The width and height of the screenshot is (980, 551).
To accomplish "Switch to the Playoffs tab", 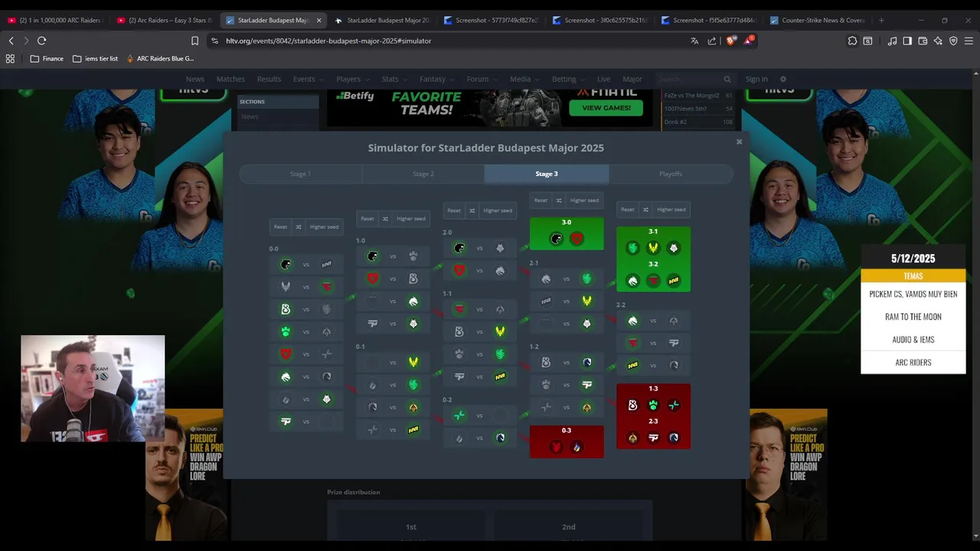I will [x=671, y=174].
